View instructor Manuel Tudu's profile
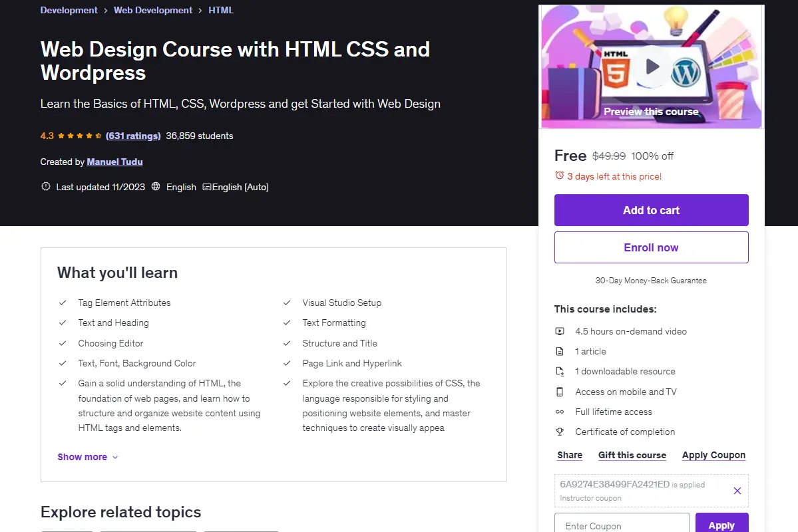This screenshot has width=798, height=532. (114, 162)
